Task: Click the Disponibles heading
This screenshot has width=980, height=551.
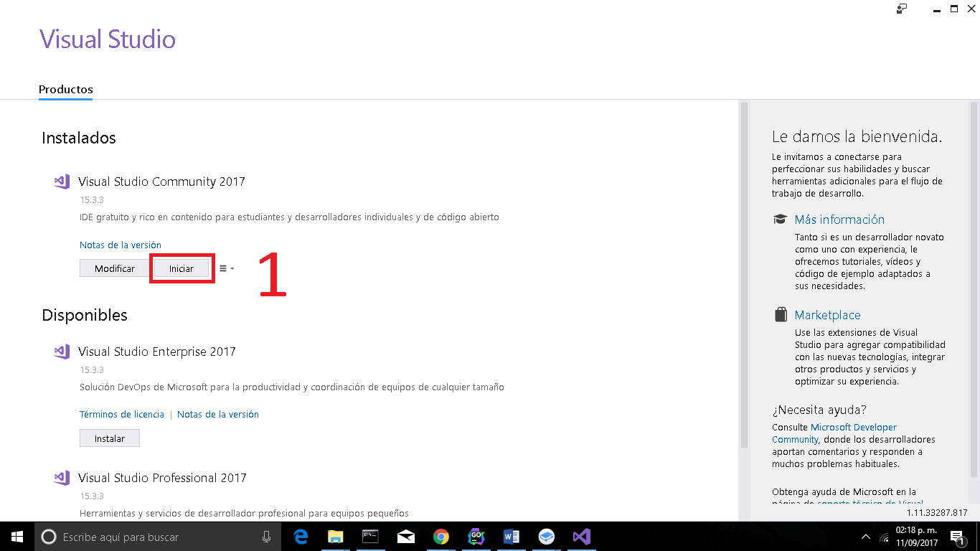Action: (85, 315)
